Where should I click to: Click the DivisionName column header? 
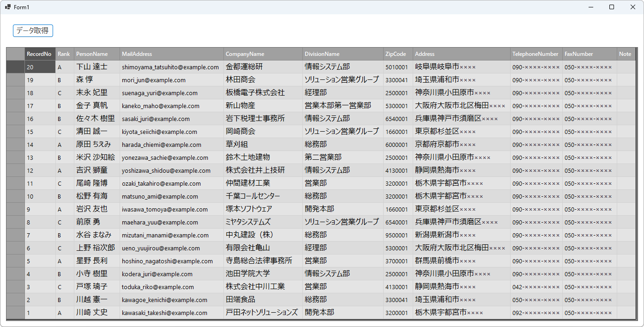pos(343,54)
